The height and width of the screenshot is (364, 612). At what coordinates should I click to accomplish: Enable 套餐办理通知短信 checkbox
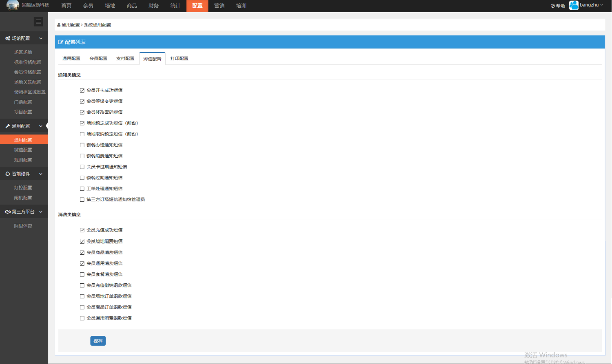click(x=82, y=145)
